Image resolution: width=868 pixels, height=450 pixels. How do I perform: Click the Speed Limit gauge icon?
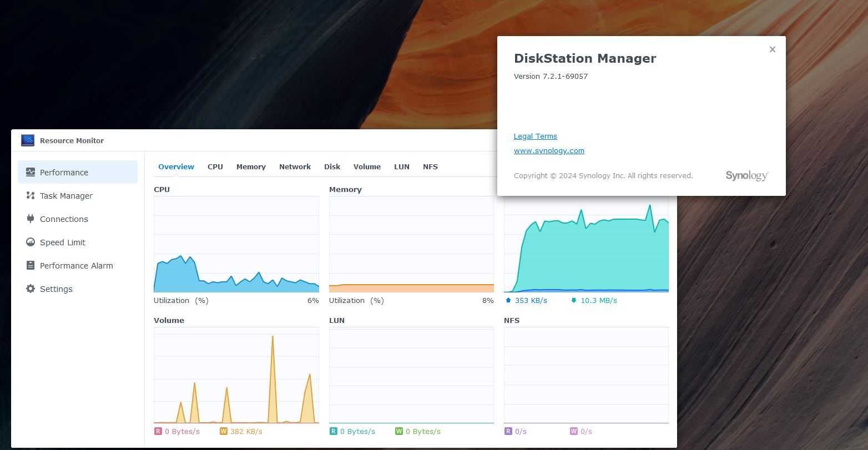(31, 242)
